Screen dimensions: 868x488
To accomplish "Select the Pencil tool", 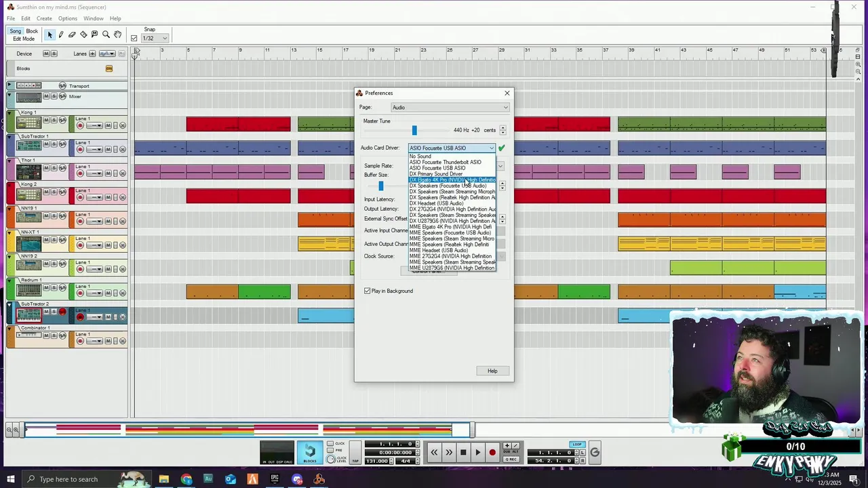I will (61, 35).
